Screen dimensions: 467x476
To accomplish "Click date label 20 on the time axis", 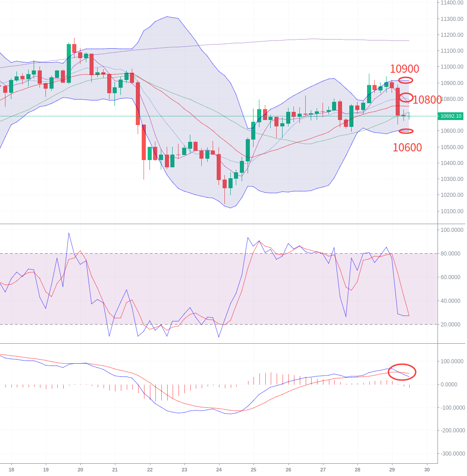I will (80, 470).
